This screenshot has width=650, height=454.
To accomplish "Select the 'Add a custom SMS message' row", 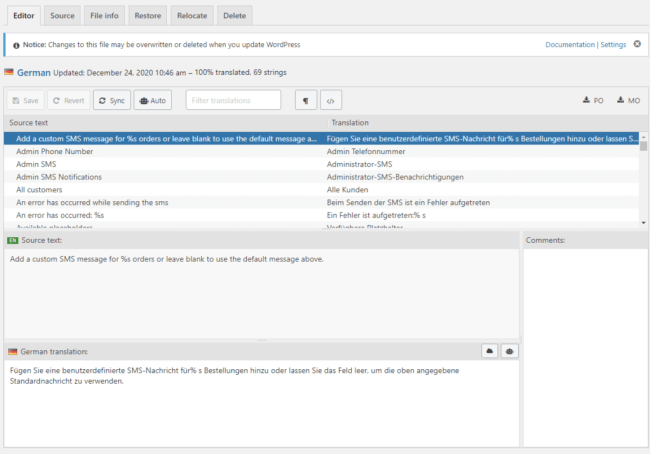I will pos(322,138).
